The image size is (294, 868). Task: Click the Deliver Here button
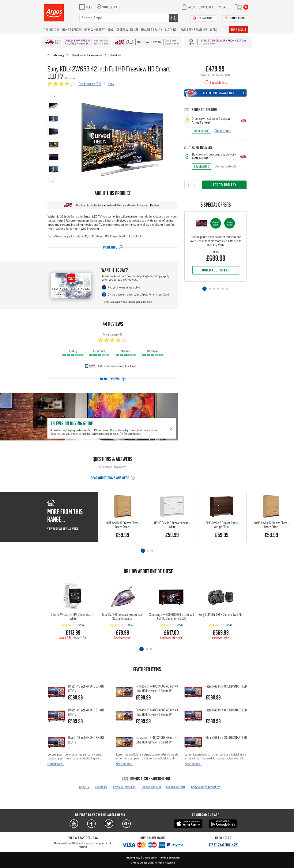pyautogui.click(x=202, y=167)
